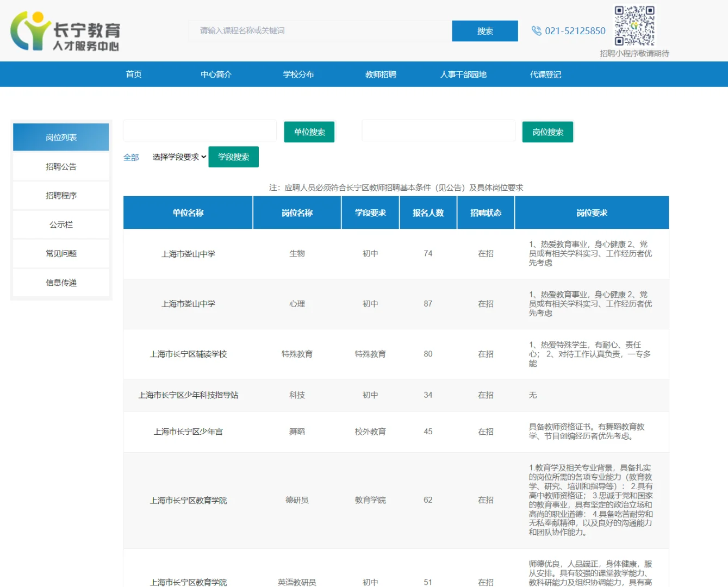
Task: Open the 教师招聘 nav item
Action: coord(381,74)
